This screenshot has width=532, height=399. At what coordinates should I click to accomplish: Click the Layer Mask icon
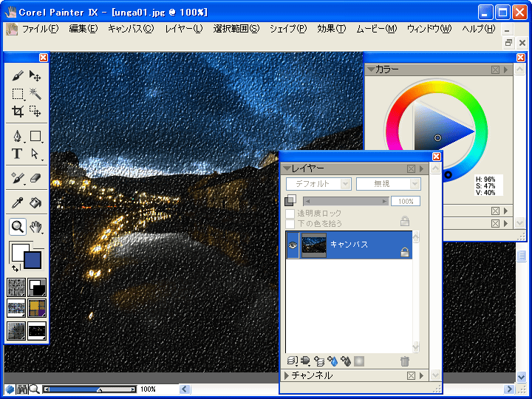click(x=359, y=361)
